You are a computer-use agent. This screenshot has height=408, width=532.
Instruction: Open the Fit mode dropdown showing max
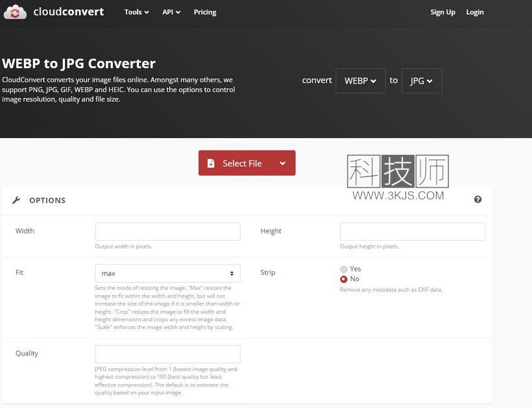coord(167,273)
